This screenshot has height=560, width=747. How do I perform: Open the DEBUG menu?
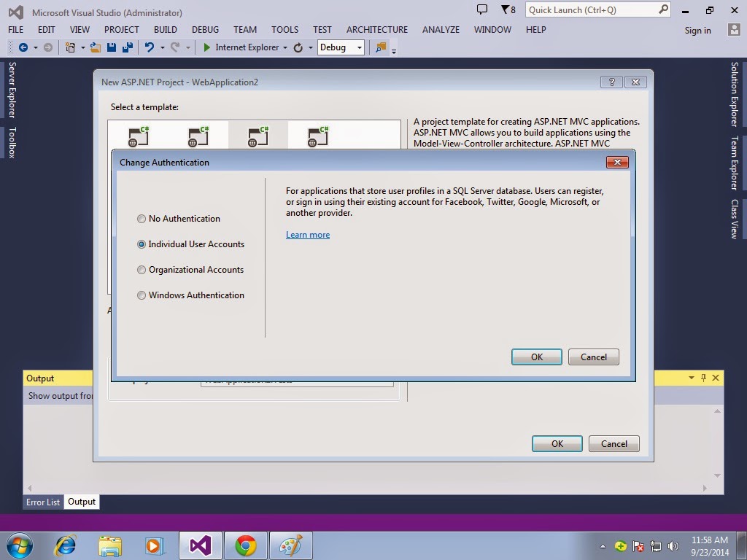[x=205, y=29]
